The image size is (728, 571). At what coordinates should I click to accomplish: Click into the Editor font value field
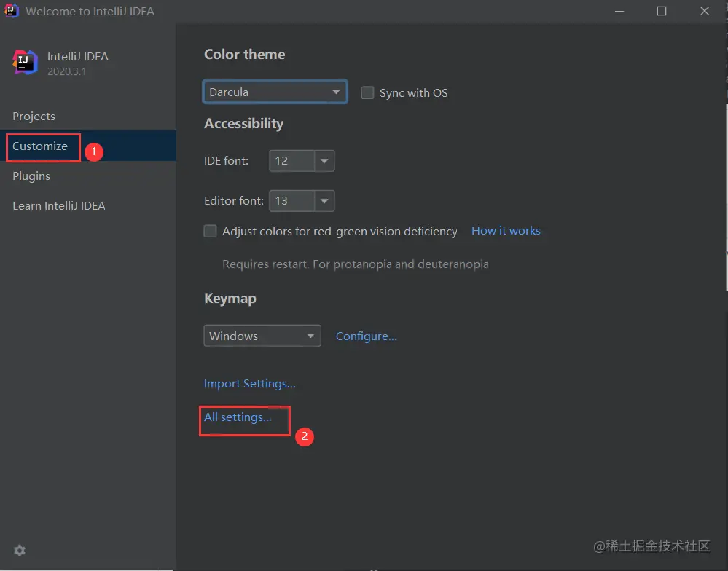[292, 201]
